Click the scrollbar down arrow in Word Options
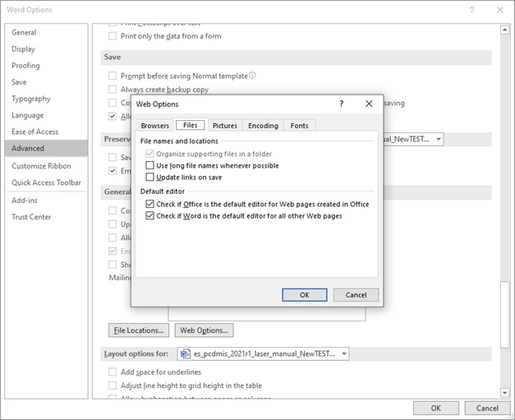 tap(505, 392)
